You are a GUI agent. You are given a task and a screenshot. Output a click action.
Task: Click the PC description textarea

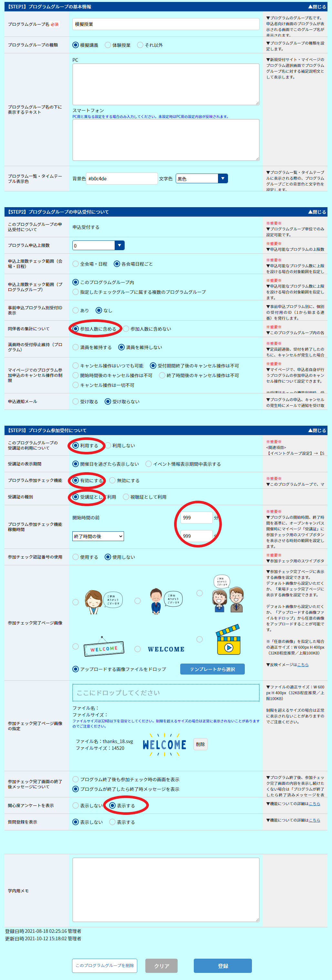tap(166, 84)
